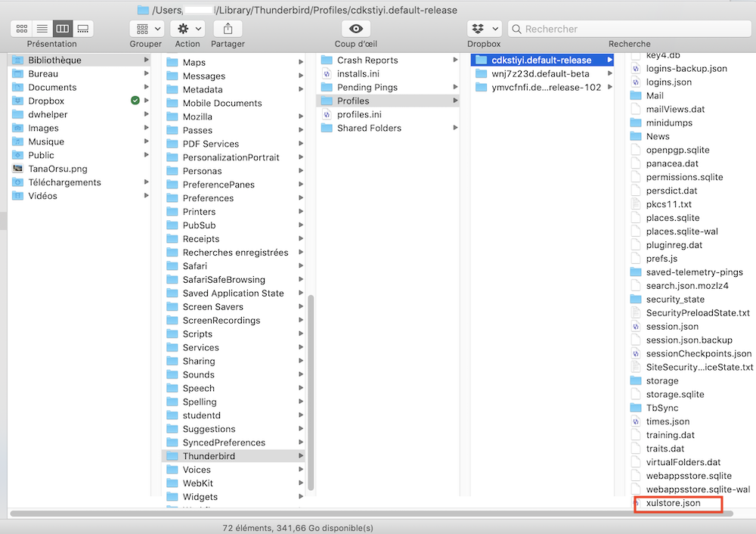Select the session.json file icon

tap(636, 327)
